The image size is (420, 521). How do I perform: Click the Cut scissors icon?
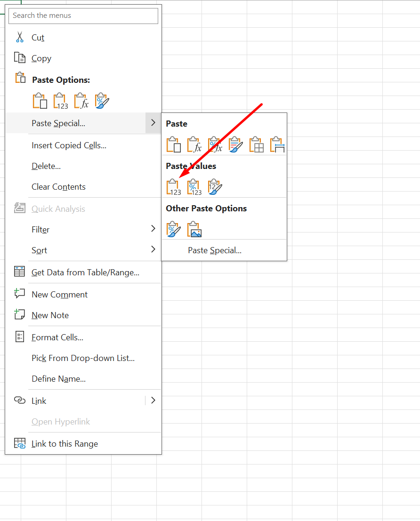(x=20, y=37)
